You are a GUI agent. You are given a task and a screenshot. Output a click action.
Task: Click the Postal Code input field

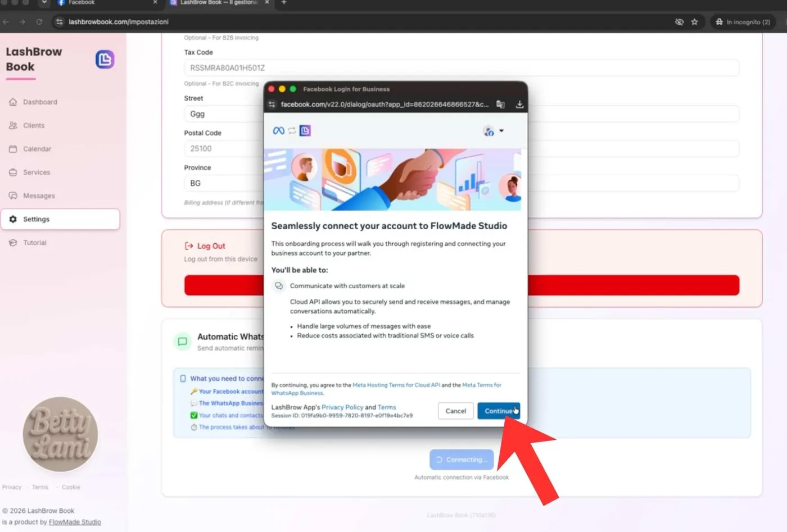(x=462, y=149)
